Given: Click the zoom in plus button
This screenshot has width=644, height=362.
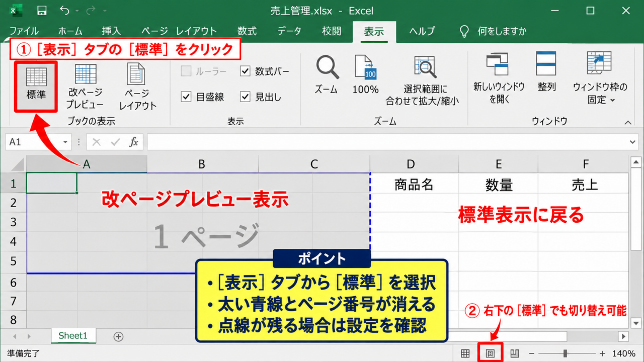Looking at the screenshot, I should click(603, 353).
